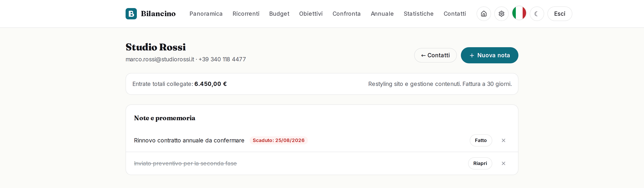
Task: Reopen the Inviato preventivo note with Riapri
Action: click(480, 163)
